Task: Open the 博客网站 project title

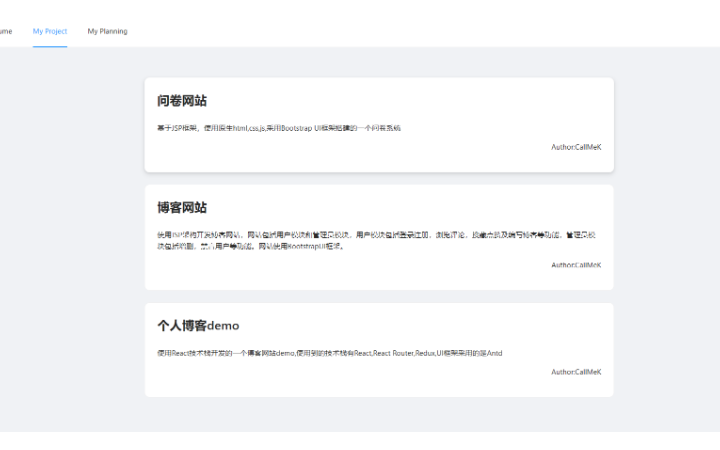Action: pos(182,208)
